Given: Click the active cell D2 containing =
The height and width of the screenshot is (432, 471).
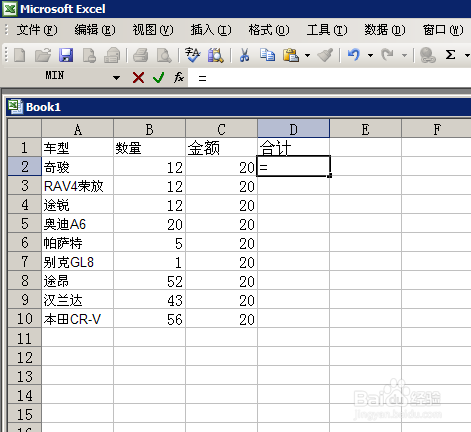Looking at the screenshot, I should (x=293, y=166).
